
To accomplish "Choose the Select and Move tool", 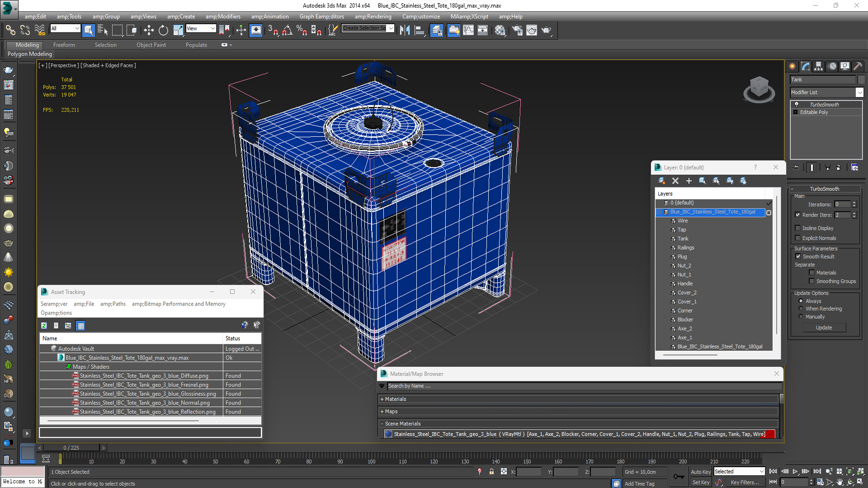I will point(149,30).
